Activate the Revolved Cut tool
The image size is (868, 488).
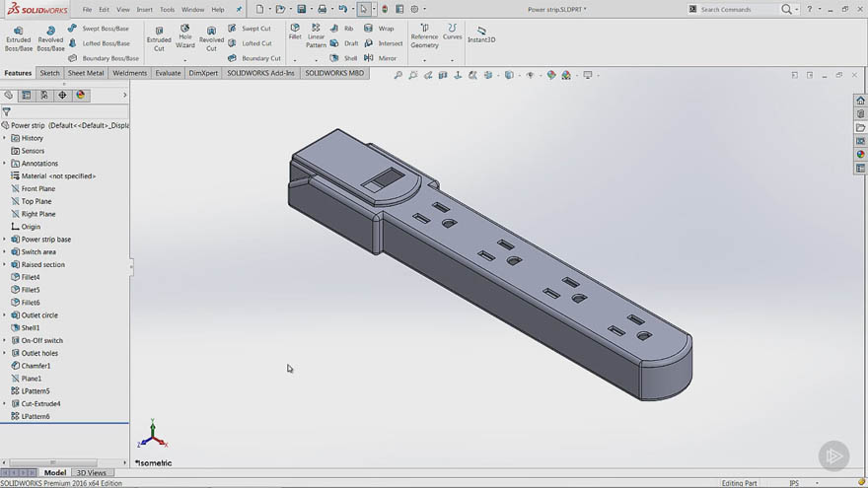211,38
